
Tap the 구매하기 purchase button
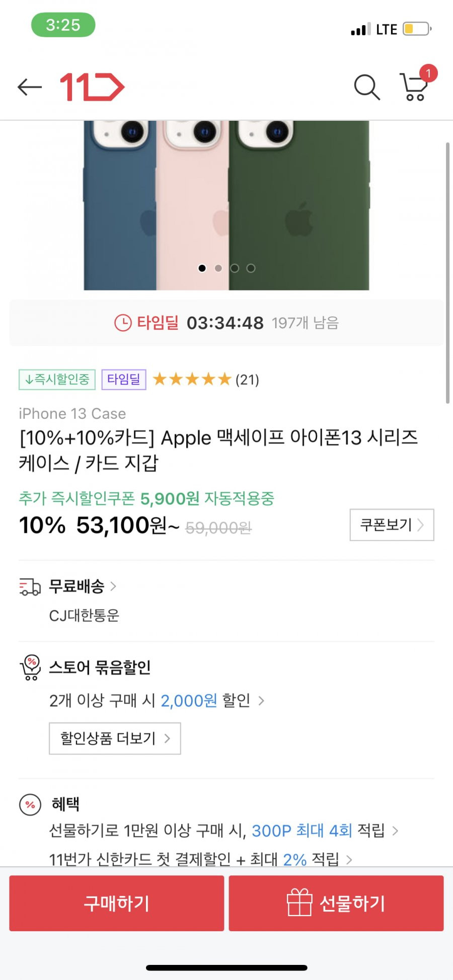tap(116, 903)
